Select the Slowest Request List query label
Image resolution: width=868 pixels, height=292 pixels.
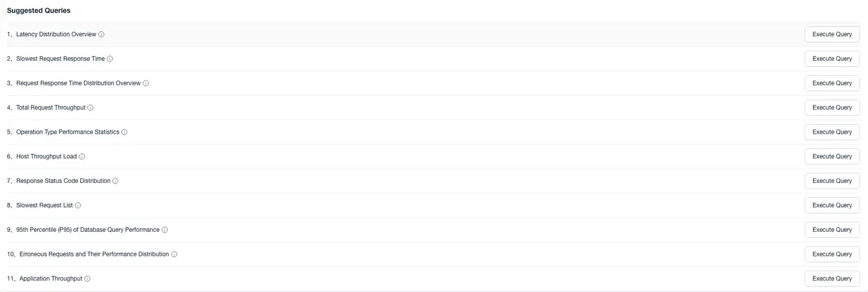pos(44,205)
